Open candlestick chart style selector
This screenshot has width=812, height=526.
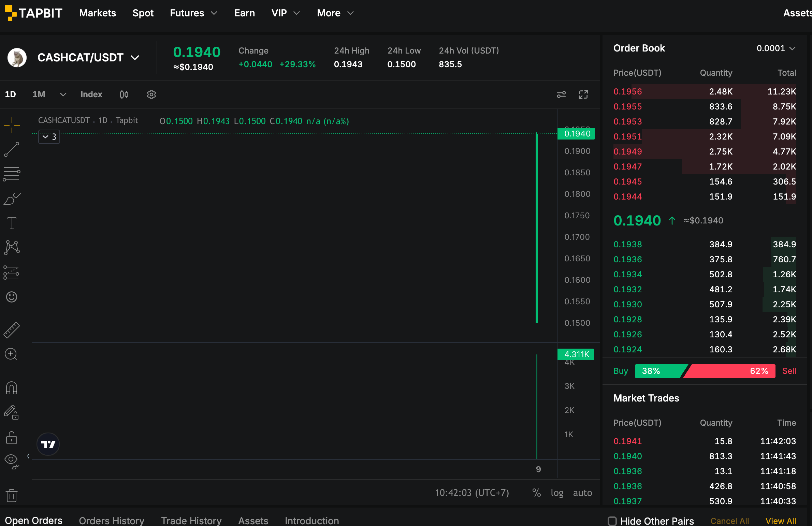(124, 94)
